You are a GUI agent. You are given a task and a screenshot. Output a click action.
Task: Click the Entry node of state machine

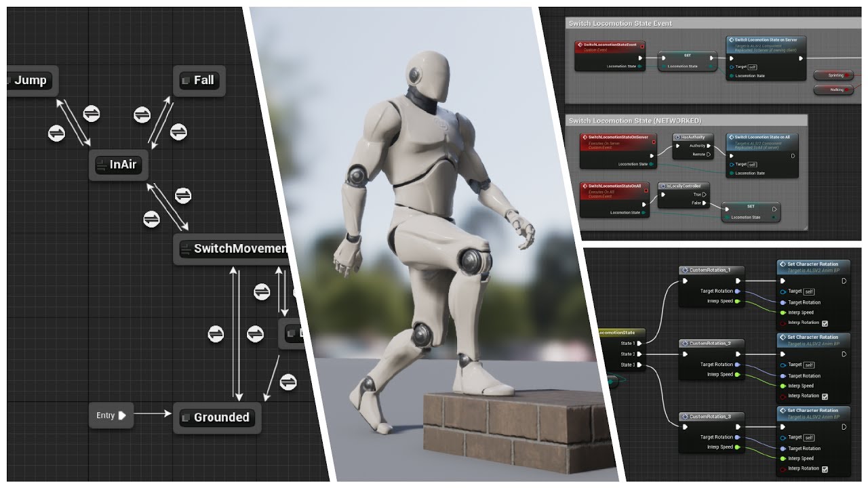click(x=111, y=415)
